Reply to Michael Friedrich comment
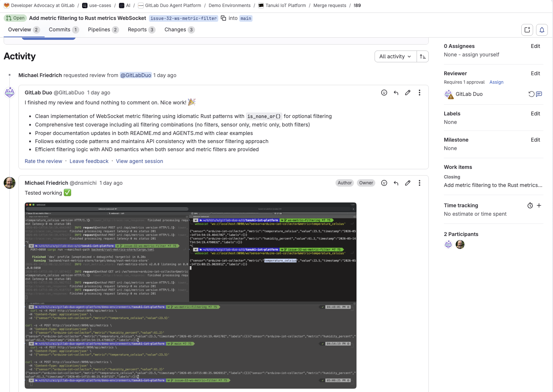This screenshot has height=392, width=553. [x=396, y=183]
